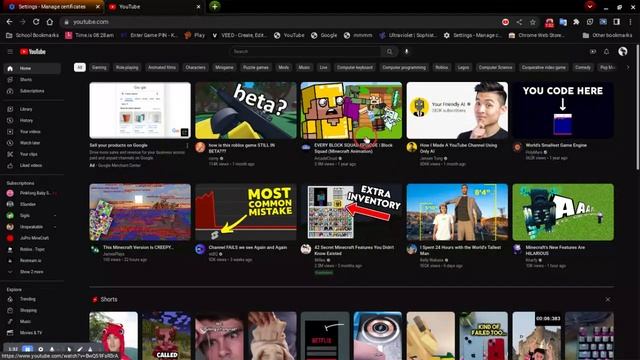Open the YouTube hamburger guide menu

(10, 52)
